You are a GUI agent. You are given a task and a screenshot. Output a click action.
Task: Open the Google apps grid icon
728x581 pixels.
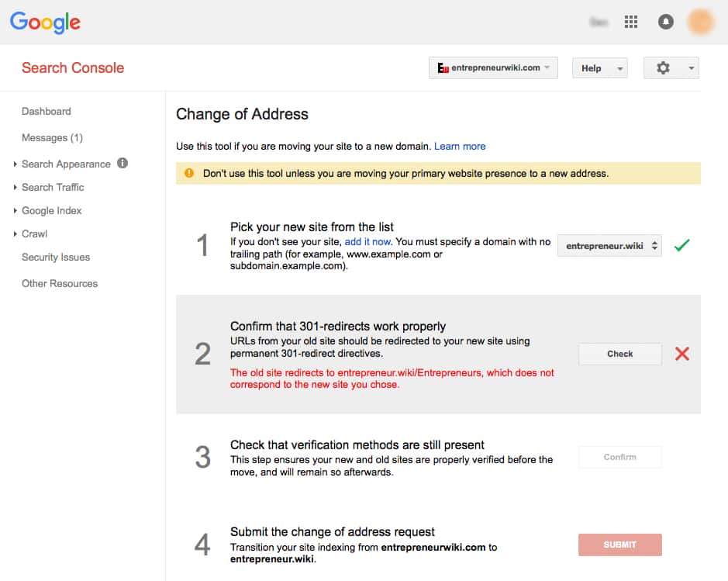[631, 22]
